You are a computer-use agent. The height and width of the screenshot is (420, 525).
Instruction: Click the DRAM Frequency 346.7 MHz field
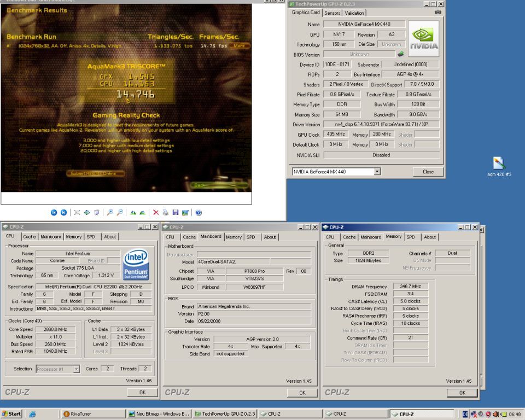tap(410, 287)
